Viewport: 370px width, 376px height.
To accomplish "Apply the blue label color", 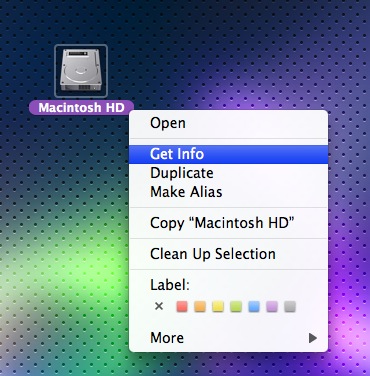I will (254, 306).
